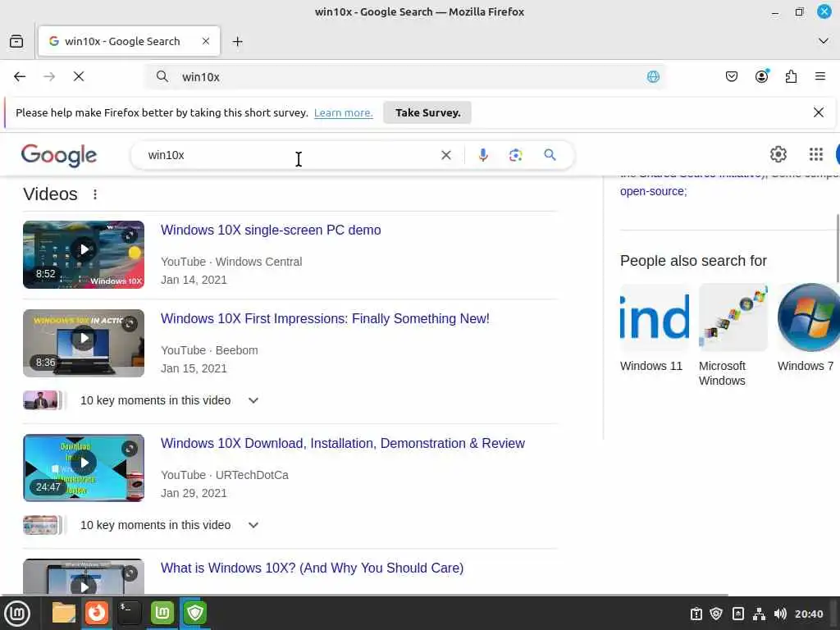The image size is (840, 630).
Task: Click the open-source link in knowledge panel
Action: pyautogui.click(x=653, y=191)
